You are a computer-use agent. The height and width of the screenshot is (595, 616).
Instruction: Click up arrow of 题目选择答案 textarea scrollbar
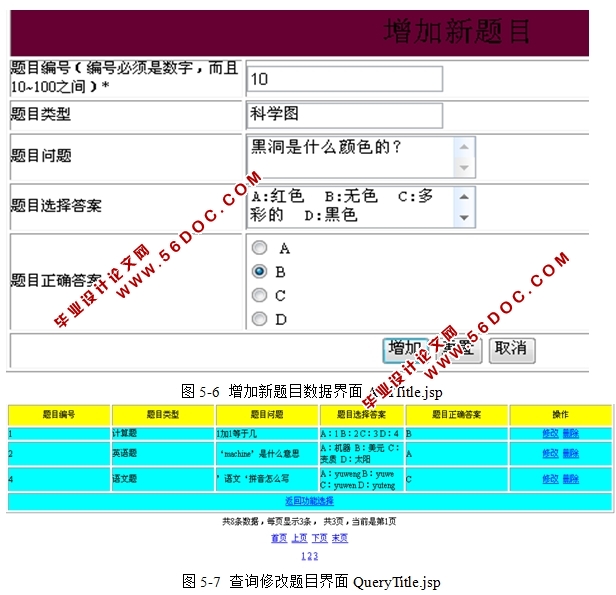(464, 196)
